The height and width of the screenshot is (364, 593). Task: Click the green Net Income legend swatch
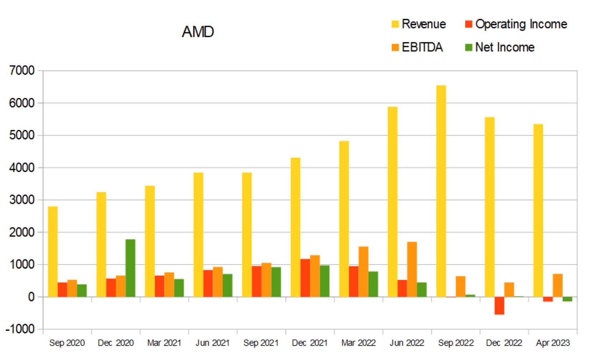click(468, 47)
